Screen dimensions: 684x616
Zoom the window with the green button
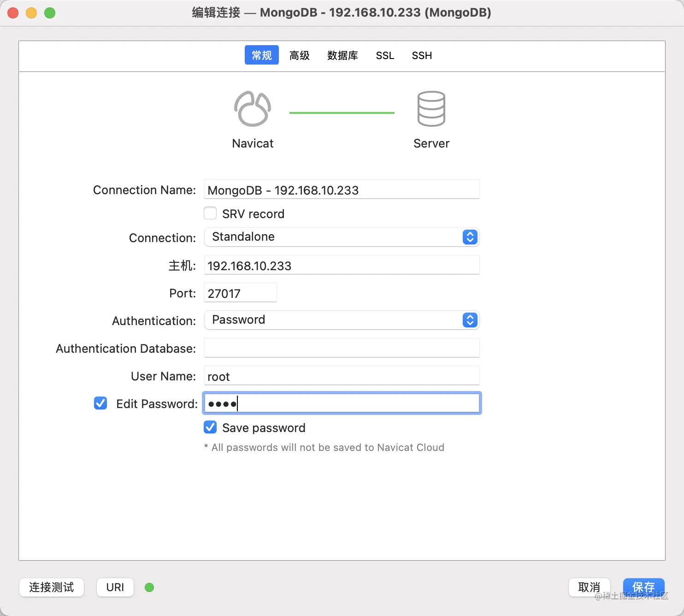click(x=50, y=13)
